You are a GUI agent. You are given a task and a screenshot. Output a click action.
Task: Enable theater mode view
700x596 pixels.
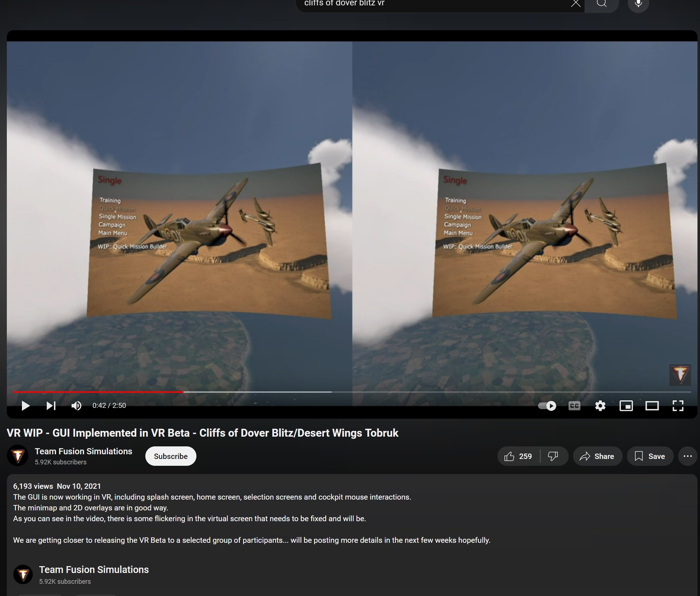(652, 406)
